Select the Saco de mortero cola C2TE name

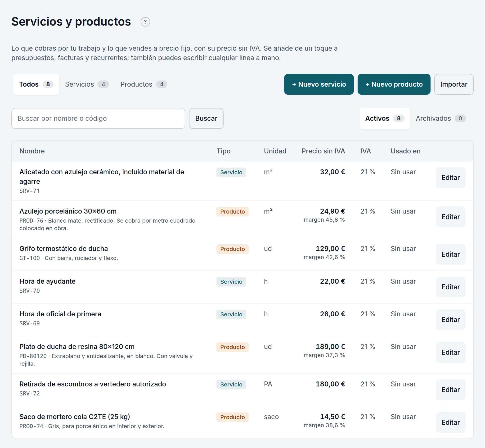click(x=75, y=417)
